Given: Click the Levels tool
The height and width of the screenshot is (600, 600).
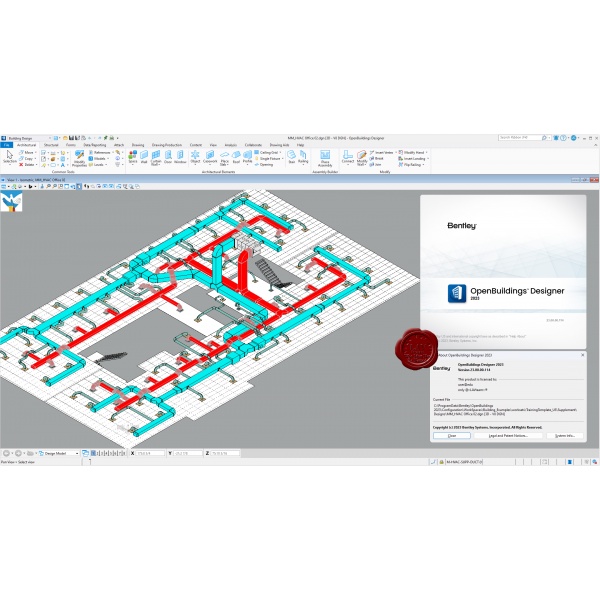Looking at the screenshot, I should [96, 165].
